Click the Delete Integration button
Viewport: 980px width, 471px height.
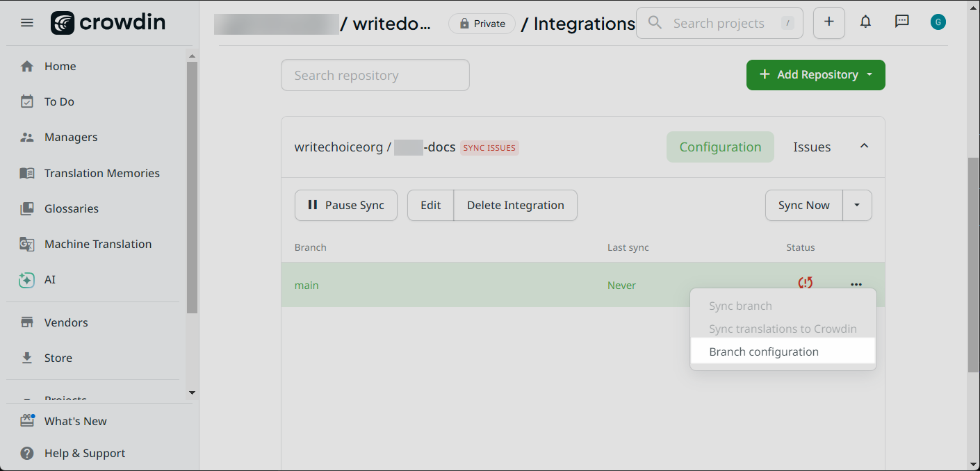click(x=515, y=206)
